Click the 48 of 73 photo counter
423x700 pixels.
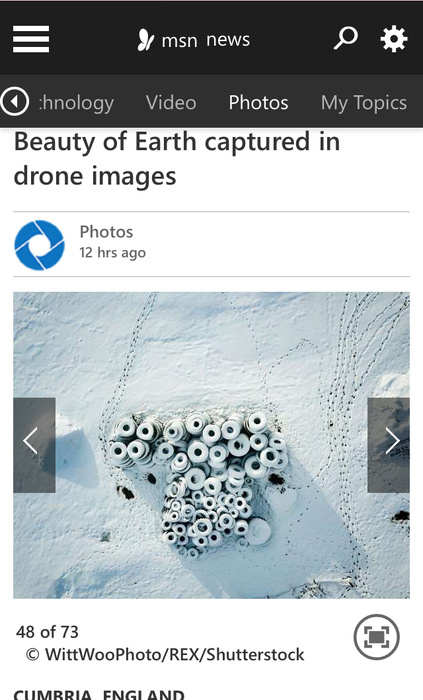point(47,632)
